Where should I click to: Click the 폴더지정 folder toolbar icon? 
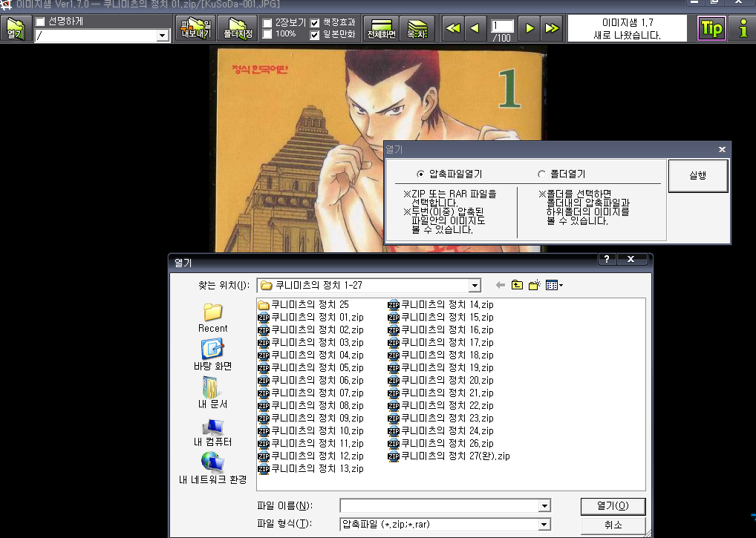tap(238, 29)
